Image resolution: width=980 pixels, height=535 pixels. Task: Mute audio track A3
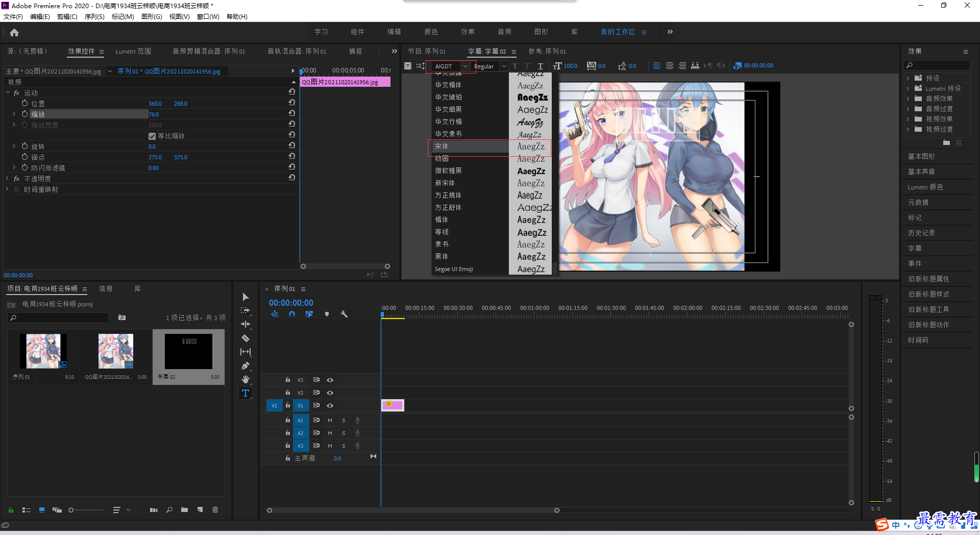(330, 446)
